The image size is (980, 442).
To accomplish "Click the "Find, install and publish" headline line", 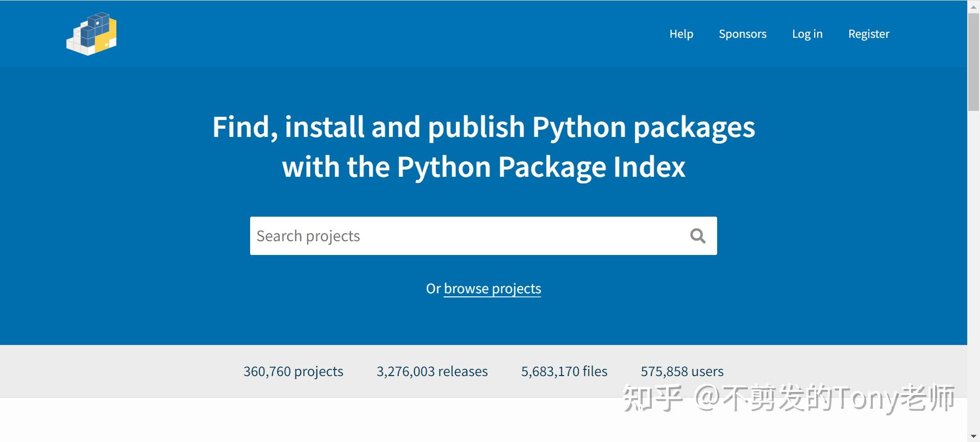I will coord(483,127).
